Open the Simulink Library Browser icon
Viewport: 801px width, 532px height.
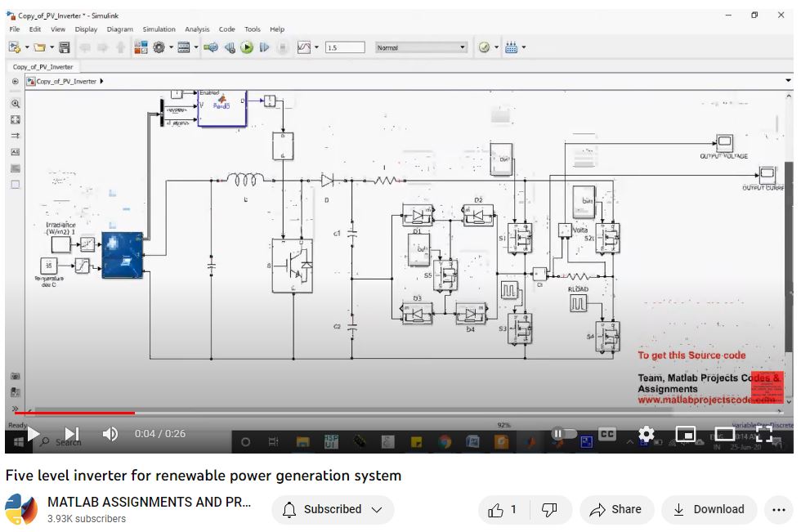[x=141, y=47]
